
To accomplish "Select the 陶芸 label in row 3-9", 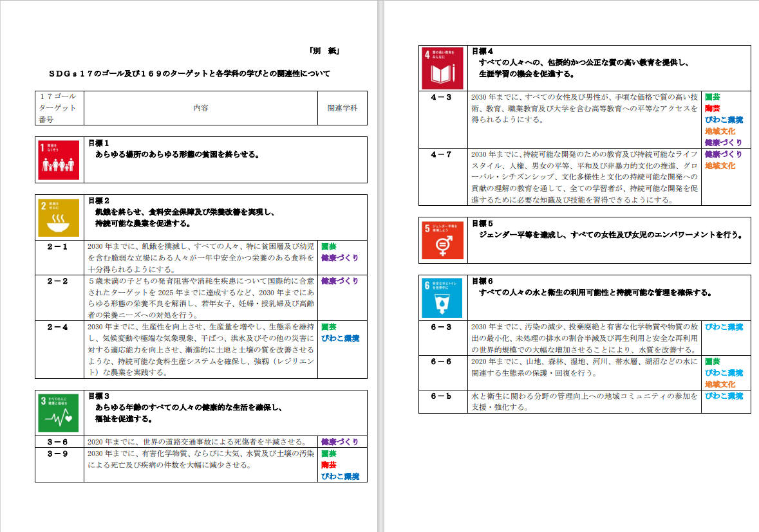I will [x=328, y=465].
